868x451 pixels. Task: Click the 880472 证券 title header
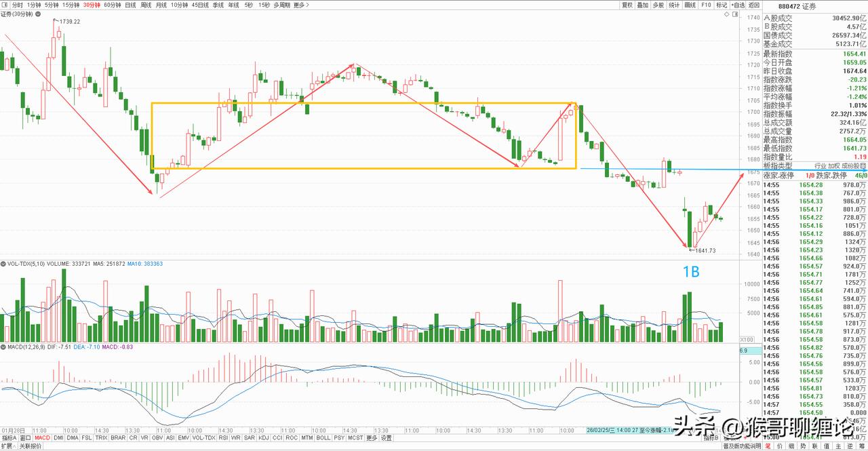(797, 7)
